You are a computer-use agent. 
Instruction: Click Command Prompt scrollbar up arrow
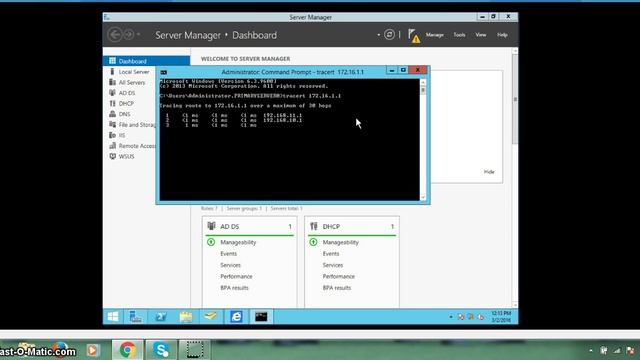click(x=423, y=82)
